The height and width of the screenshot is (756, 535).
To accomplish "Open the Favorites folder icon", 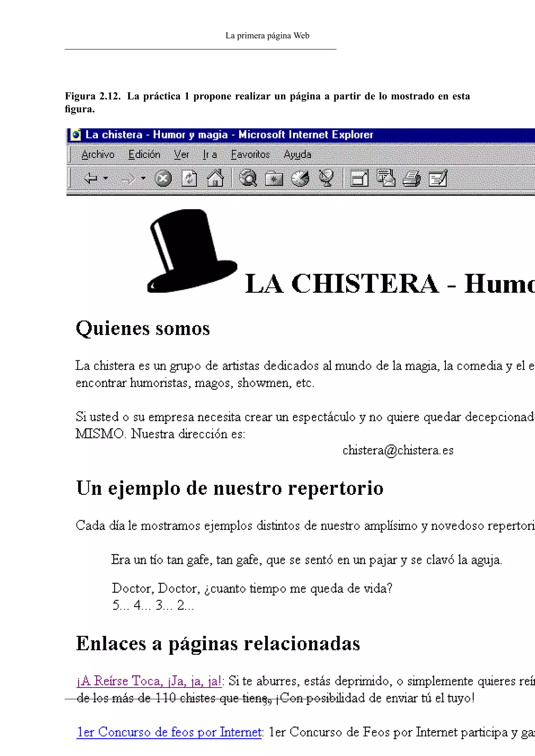I will [x=274, y=179].
